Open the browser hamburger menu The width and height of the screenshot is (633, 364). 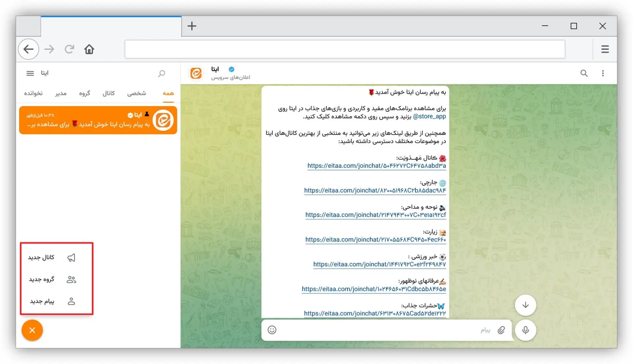tap(605, 49)
